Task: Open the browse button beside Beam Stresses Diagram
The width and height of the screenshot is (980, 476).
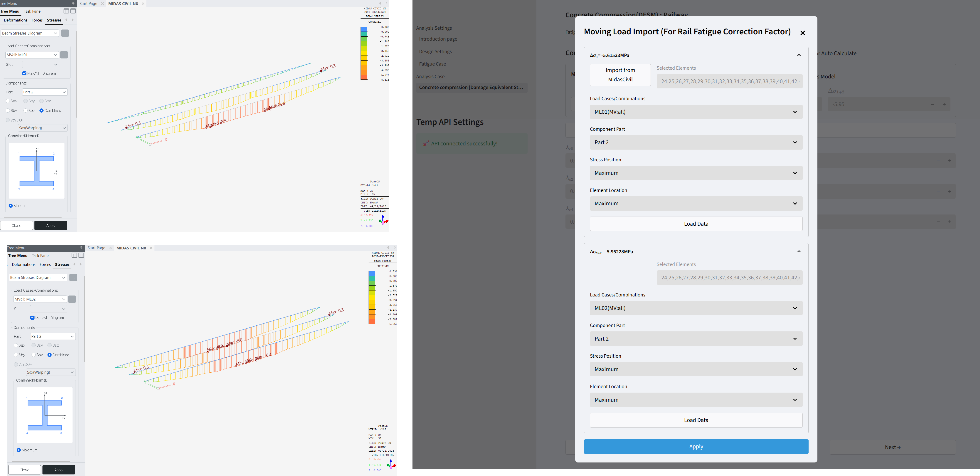Action: pos(65,33)
